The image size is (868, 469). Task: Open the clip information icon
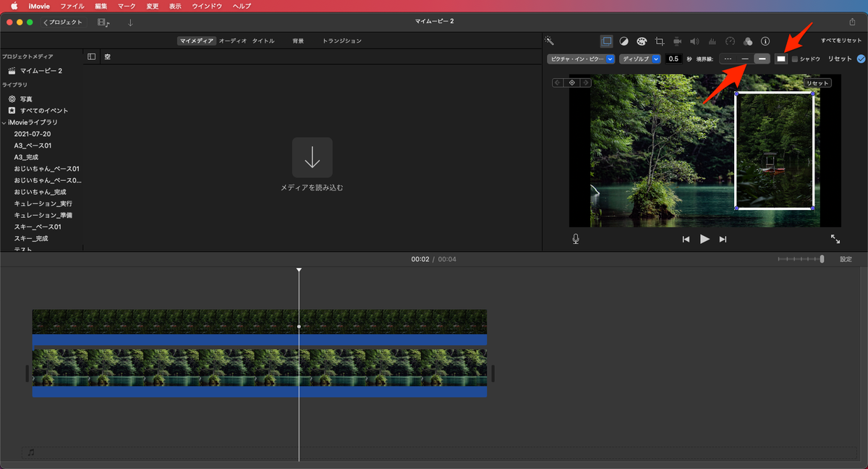765,41
